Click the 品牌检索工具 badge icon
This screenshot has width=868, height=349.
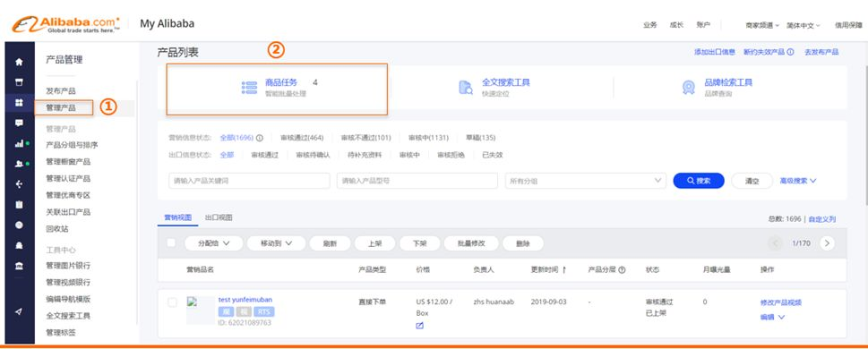click(689, 88)
